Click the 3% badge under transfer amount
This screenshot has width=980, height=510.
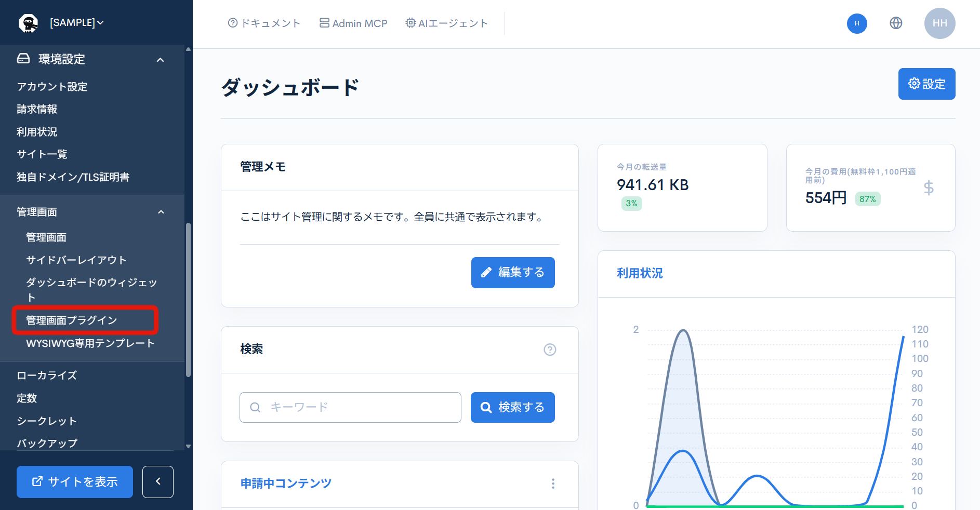(632, 204)
